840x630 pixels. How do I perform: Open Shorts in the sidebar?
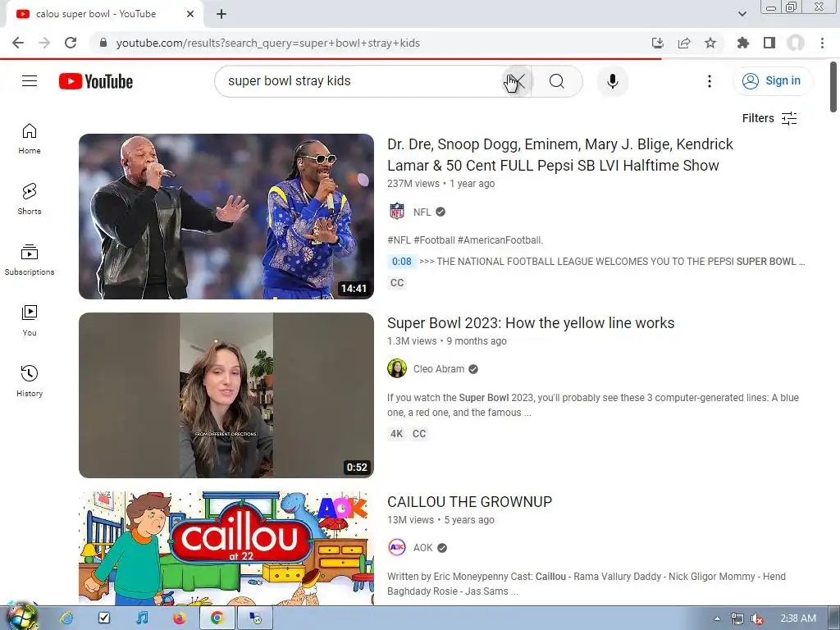[x=30, y=199]
